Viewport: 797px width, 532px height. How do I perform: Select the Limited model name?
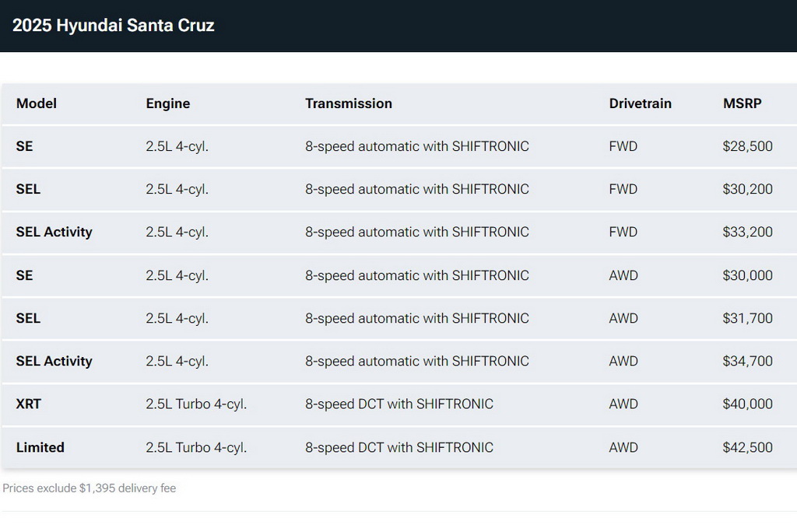click(x=40, y=447)
